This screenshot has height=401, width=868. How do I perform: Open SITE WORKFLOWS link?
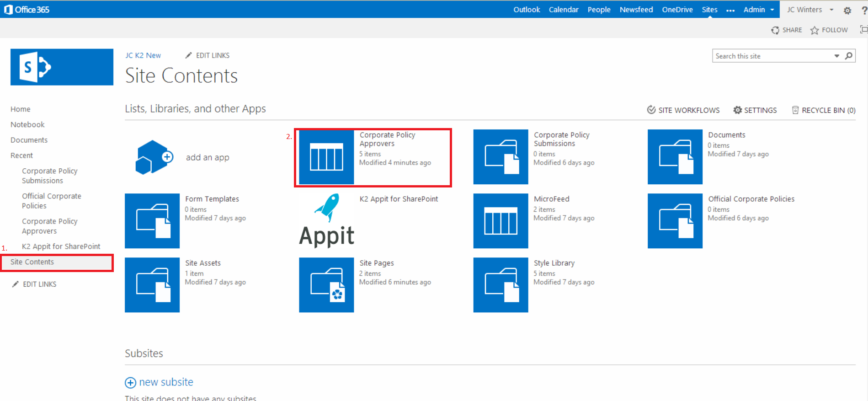pos(689,110)
